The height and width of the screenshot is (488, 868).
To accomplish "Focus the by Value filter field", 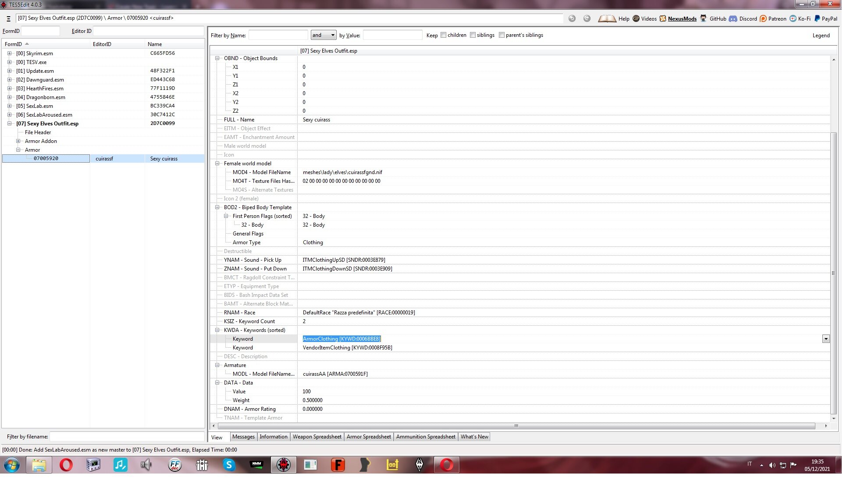I will pyautogui.click(x=392, y=35).
